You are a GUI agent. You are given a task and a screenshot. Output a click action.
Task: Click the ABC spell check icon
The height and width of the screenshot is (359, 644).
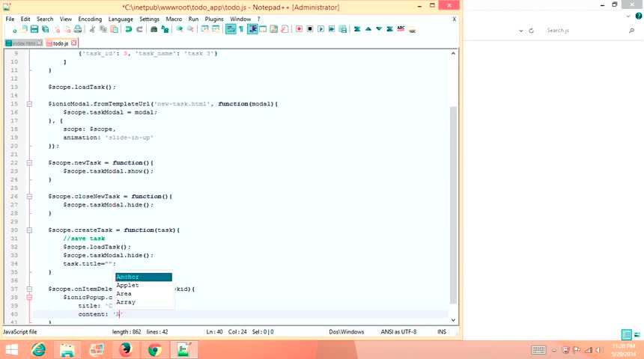coord(401,29)
